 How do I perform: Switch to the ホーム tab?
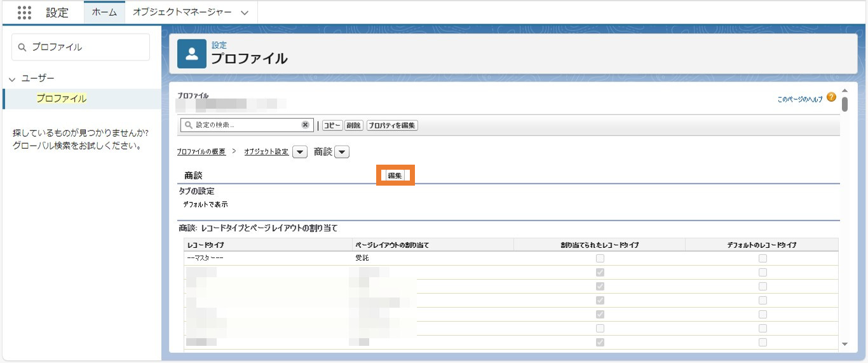(x=104, y=12)
